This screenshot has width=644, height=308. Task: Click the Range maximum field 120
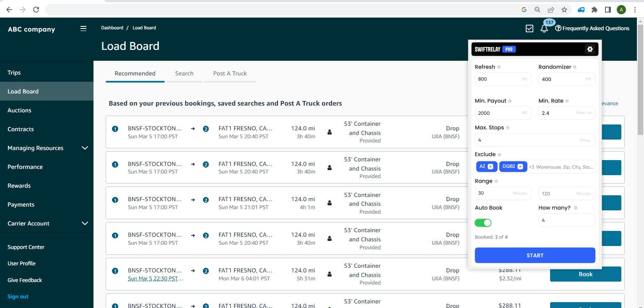pyautogui.click(x=567, y=193)
